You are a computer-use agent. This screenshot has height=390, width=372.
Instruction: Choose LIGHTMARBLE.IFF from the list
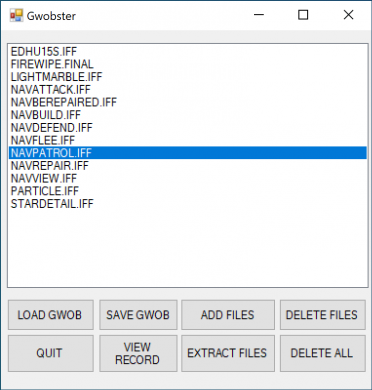pyautogui.click(x=56, y=77)
